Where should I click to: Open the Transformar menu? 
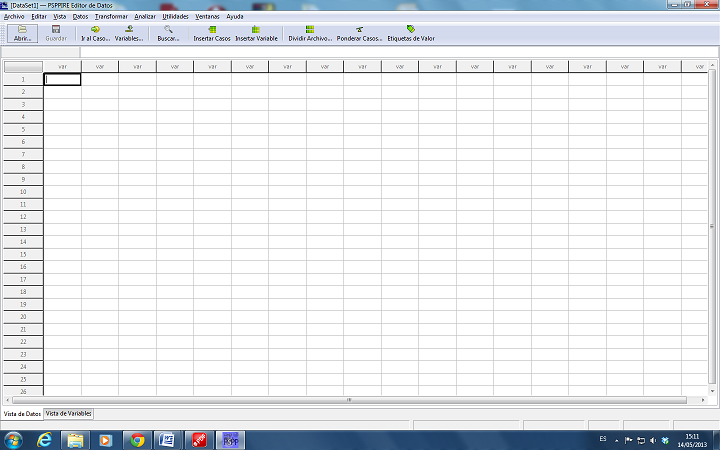pos(111,17)
